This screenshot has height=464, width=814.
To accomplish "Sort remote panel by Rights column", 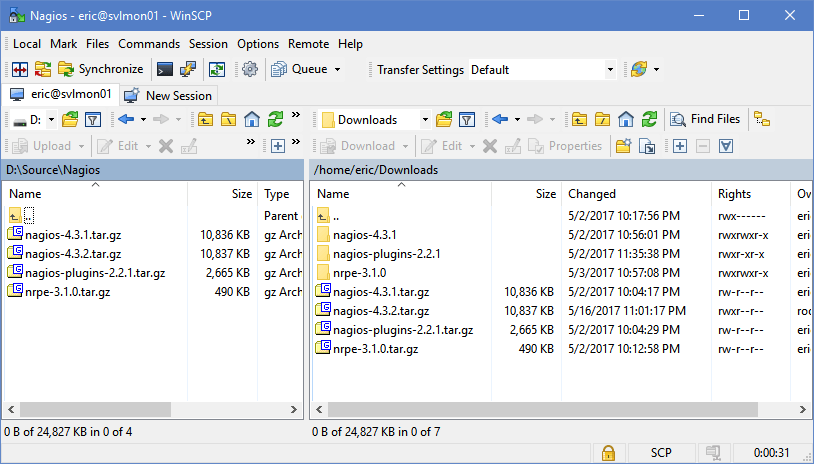I will click(750, 194).
